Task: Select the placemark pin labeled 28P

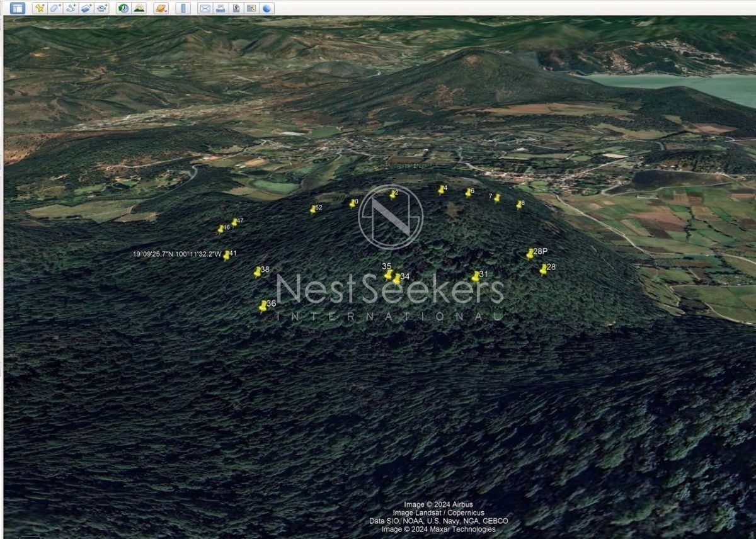Action: pos(530,254)
